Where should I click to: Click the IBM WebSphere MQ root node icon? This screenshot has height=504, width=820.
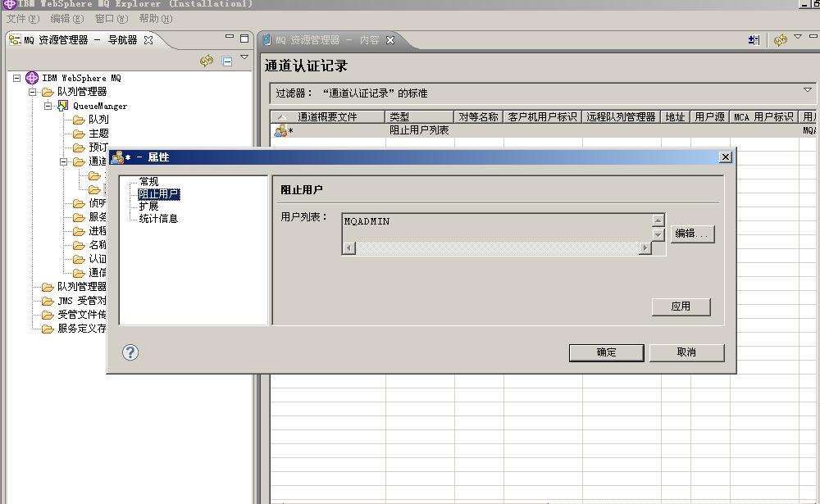click(x=32, y=78)
